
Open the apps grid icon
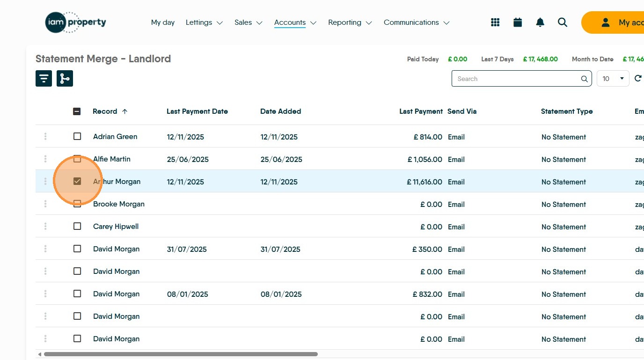tap(495, 22)
